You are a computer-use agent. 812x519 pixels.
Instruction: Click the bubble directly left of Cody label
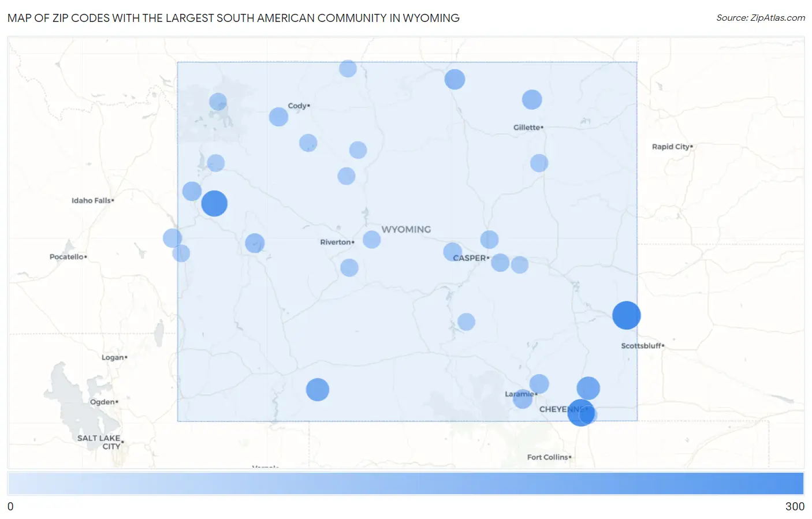[278, 117]
